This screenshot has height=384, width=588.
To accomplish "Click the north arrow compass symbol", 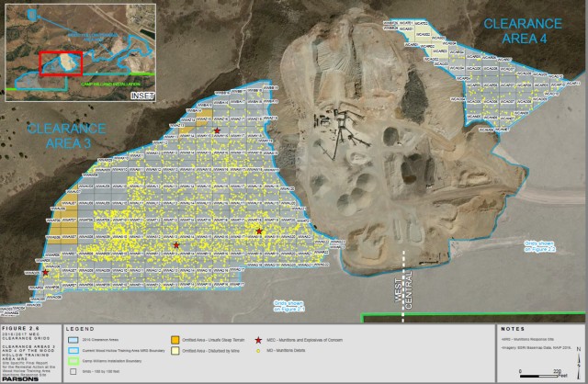I will pos(579,362).
